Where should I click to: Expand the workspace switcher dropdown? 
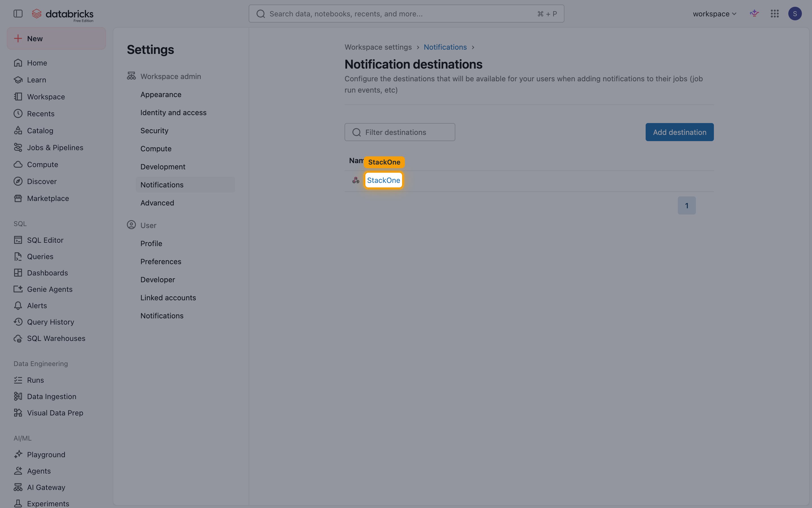(714, 14)
